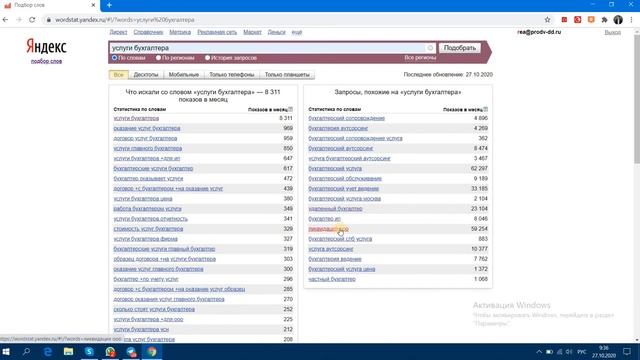Launch Edge from the taskbar
Viewport: 640px width, 360px height.
[47, 351]
